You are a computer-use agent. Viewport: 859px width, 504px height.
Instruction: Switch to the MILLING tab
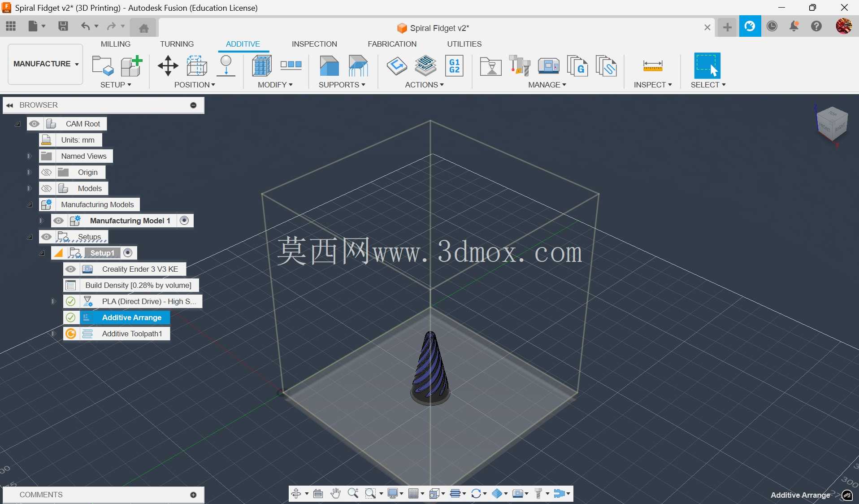pyautogui.click(x=116, y=44)
